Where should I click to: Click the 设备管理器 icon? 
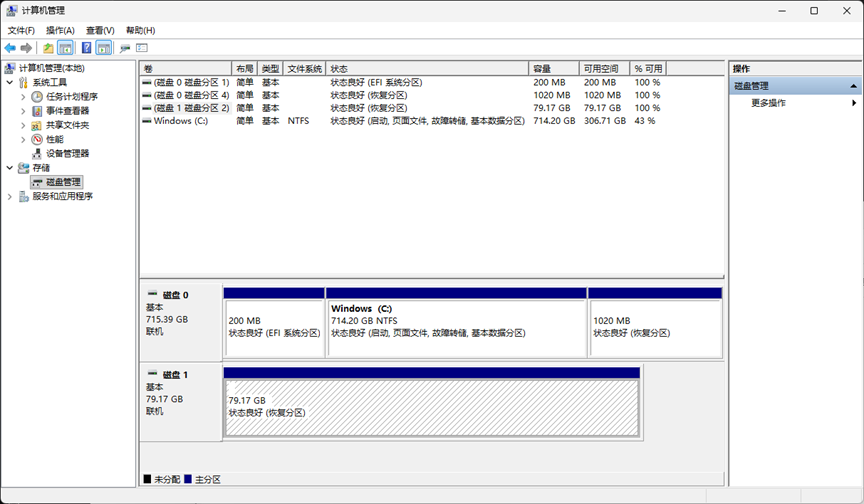point(37,154)
